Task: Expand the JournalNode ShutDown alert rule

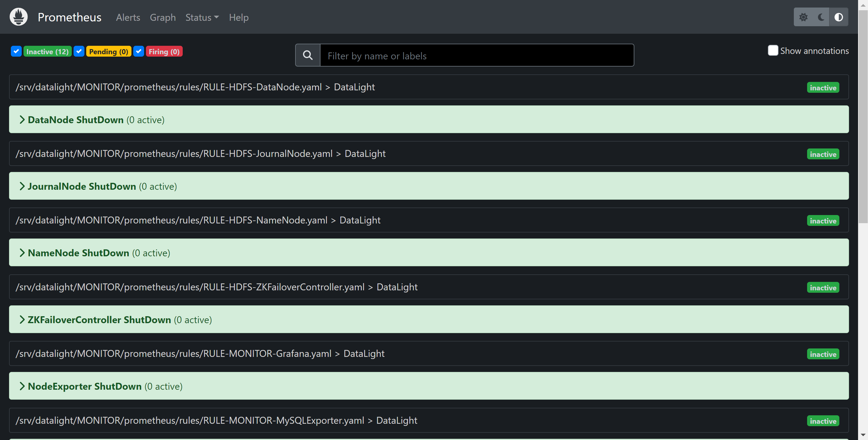Action: [81, 186]
